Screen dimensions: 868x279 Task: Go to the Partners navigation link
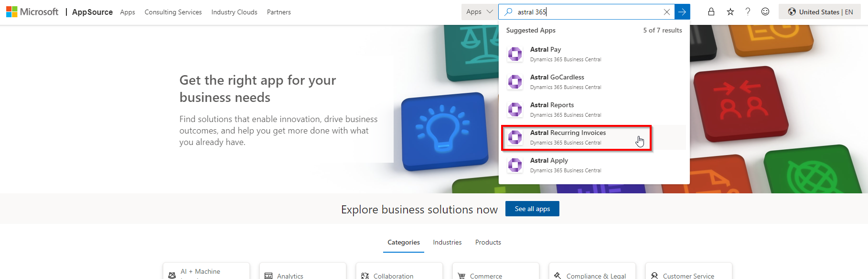279,12
